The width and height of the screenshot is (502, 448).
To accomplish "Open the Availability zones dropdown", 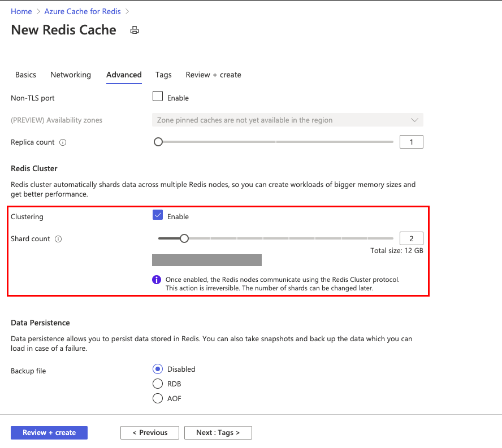I will click(x=415, y=120).
